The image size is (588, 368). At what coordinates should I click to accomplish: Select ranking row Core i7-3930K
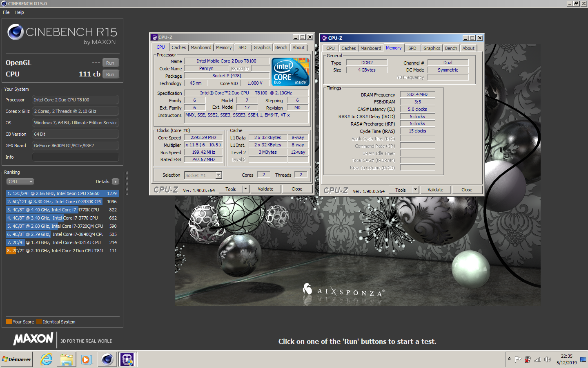coord(62,202)
